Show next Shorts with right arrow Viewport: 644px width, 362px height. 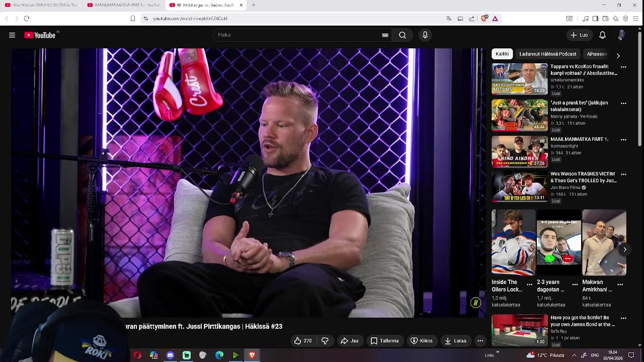[625, 249]
